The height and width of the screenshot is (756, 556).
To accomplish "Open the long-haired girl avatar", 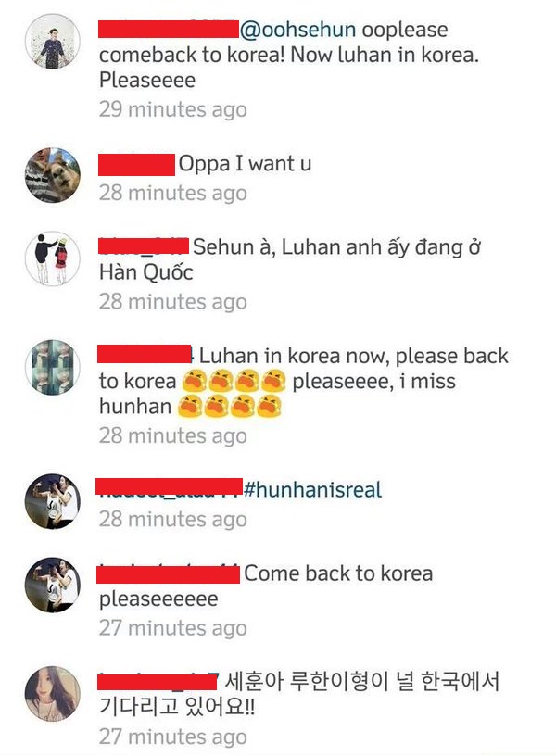I will click(x=53, y=694).
